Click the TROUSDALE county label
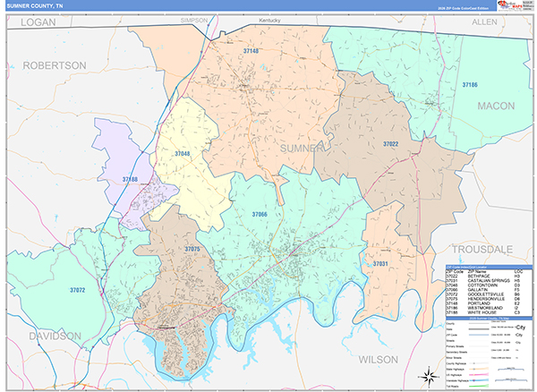Image resolution: width=537 pixels, height=392 pixels. (482, 249)
